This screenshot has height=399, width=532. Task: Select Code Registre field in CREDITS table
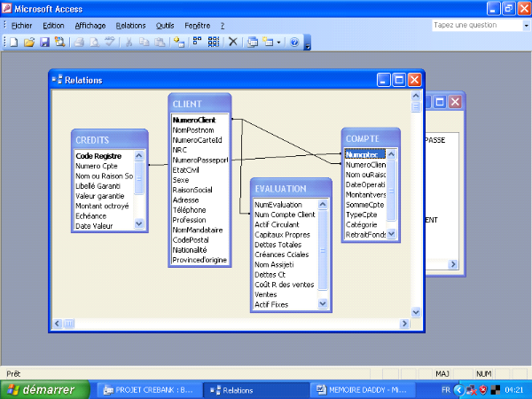coord(98,155)
